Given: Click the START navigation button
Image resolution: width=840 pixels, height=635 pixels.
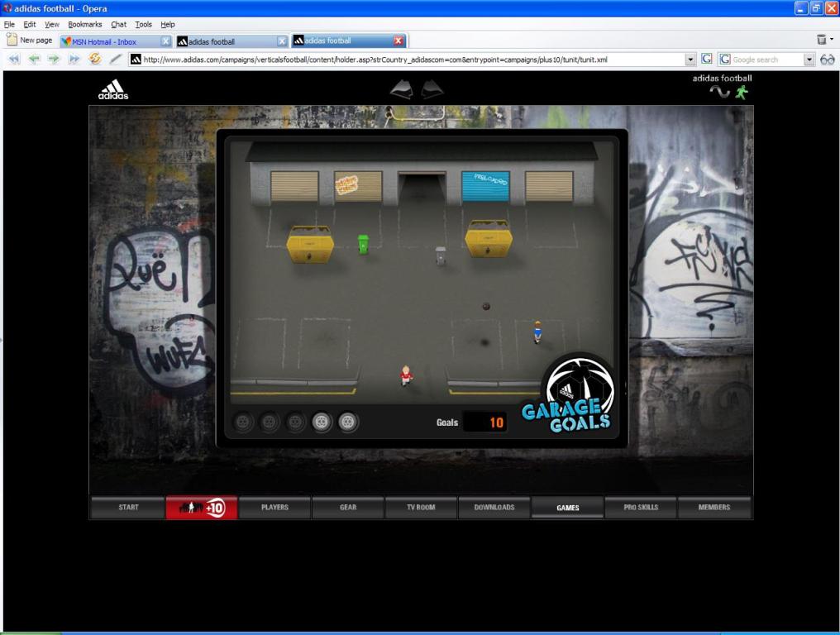Looking at the screenshot, I should pyautogui.click(x=128, y=508).
